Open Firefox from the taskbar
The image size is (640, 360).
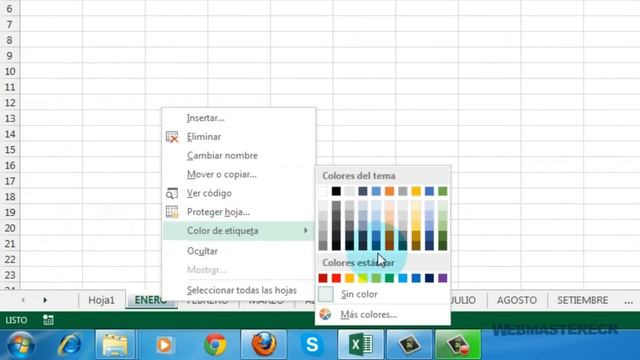(264, 345)
